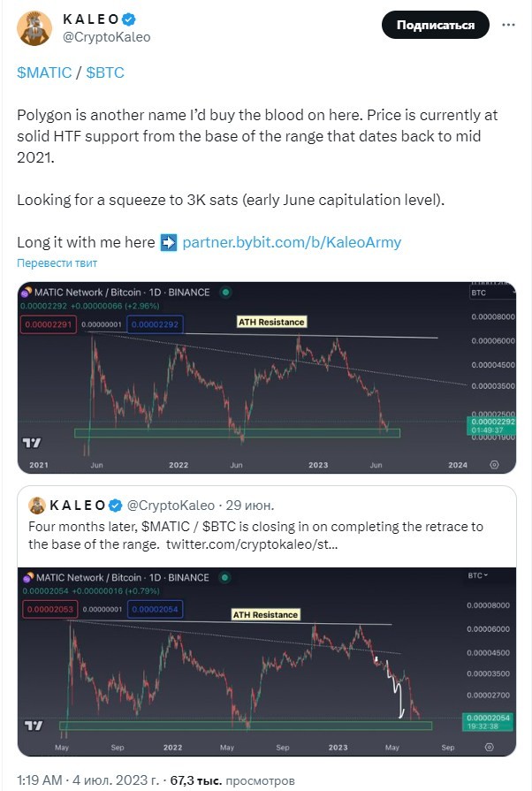Open the quoted tweet's small KALEO avatar
Screen dimensions: 532x791
coord(37,505)
